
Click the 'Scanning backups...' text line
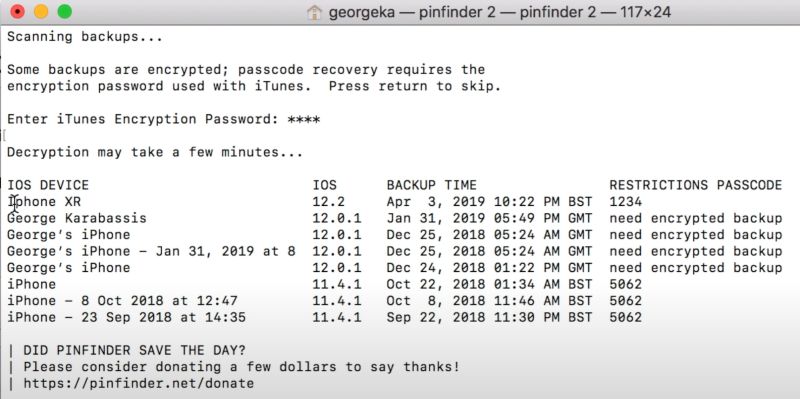click(85, 37)
